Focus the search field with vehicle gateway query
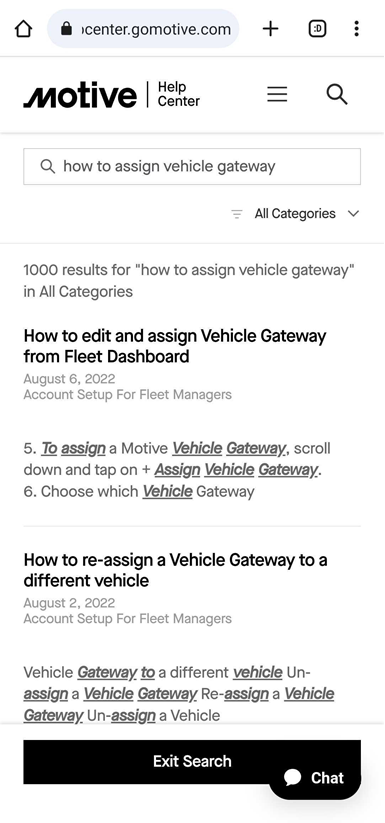This screenshot has width=385, height=823. [x=192, y=166]
